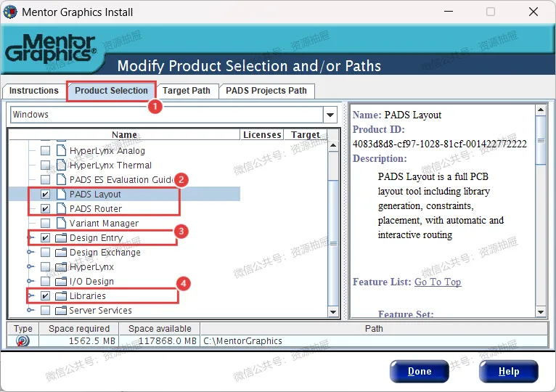This screenshot has height=392, width=556.
Task: Click the Server Services folder icon
Action: click(61, 311)
